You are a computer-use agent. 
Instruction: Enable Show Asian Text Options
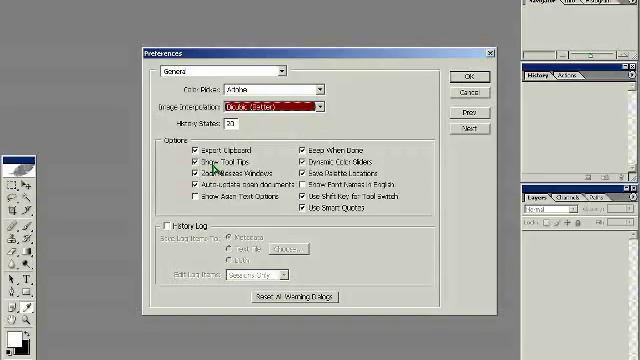(195, 196)
